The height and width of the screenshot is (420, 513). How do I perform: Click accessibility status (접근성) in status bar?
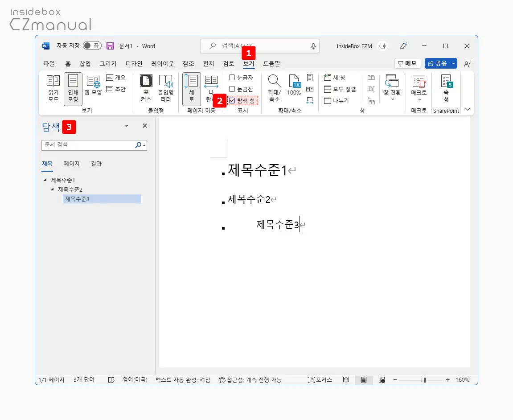[250, 380]
